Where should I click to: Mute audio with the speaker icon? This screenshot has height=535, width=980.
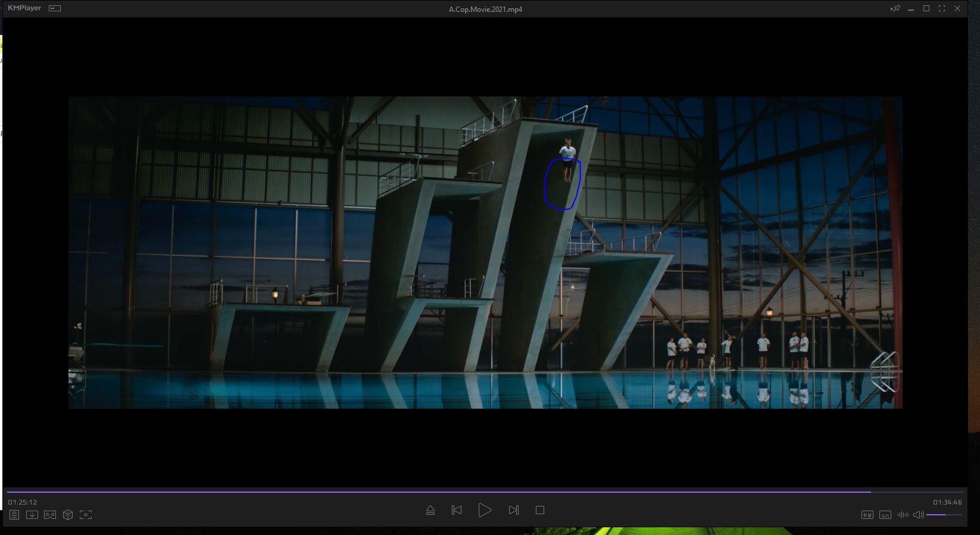point(918,515)
